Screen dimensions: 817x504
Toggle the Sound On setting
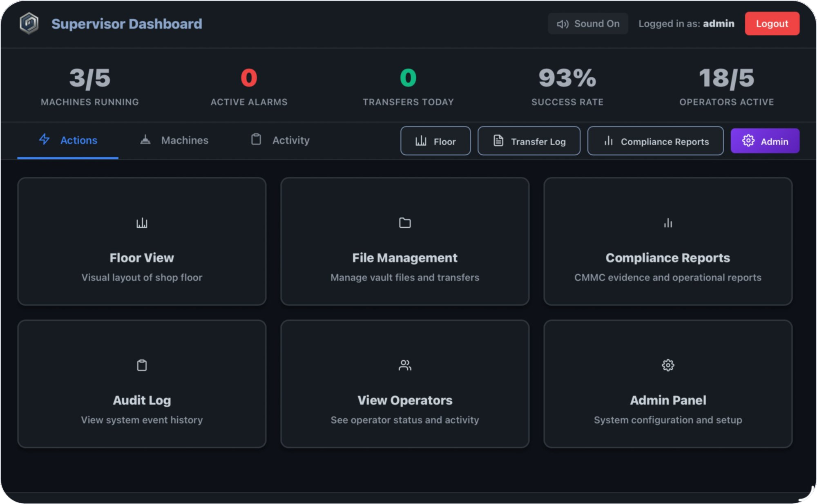pos(588,23)
